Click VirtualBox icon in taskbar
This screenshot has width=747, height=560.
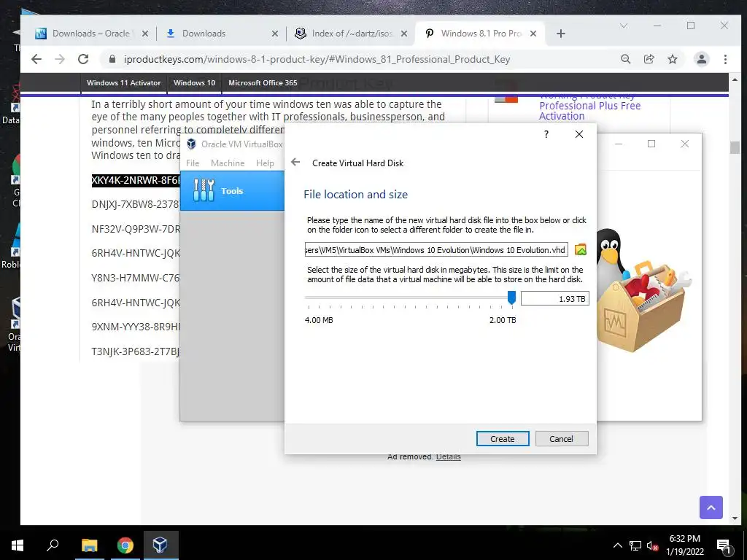(160, 545)
